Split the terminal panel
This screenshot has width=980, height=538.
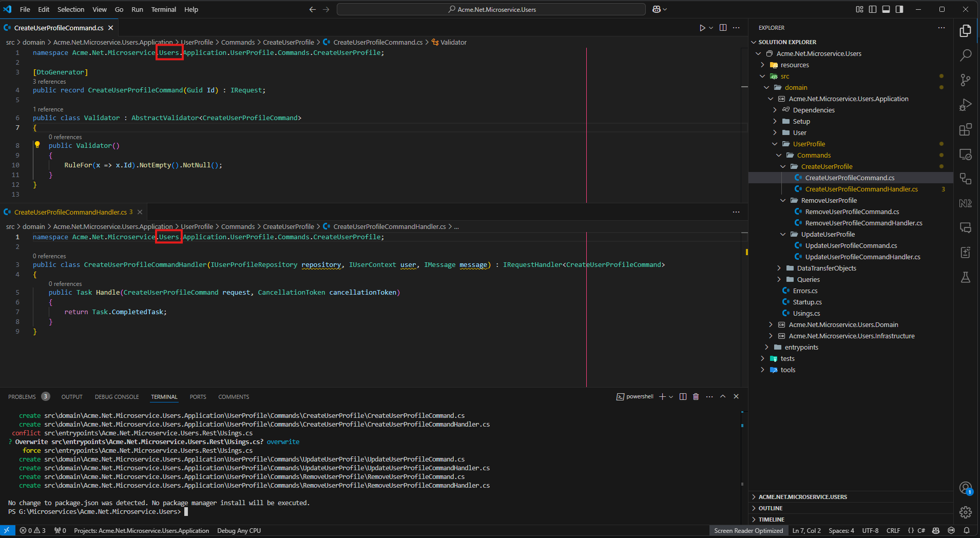[683, 396]
